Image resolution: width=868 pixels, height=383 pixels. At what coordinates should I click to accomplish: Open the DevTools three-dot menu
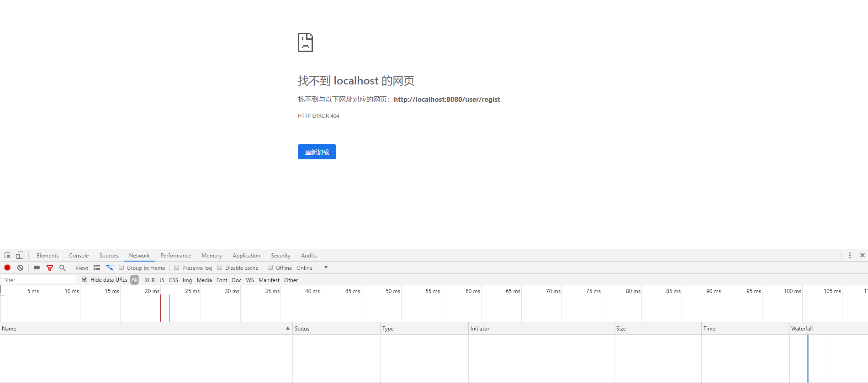pyautogui.click(x=850, y=255)
